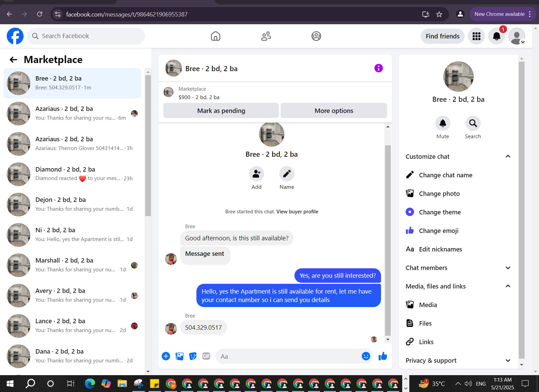
Task: Open View buyer profile link
Action: click(297, 212)
